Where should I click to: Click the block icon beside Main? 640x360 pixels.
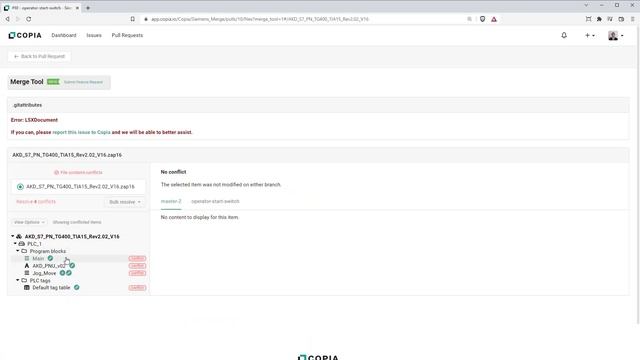point(27,258)
